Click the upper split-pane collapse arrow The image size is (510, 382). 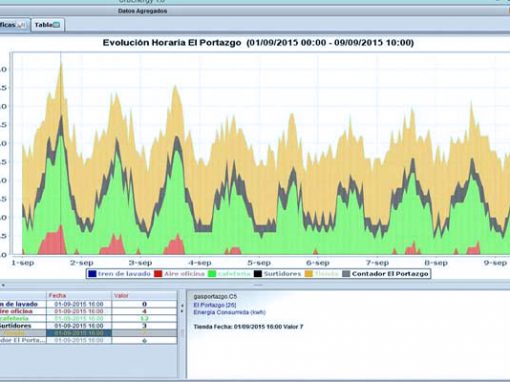click(x=182, y=305)
